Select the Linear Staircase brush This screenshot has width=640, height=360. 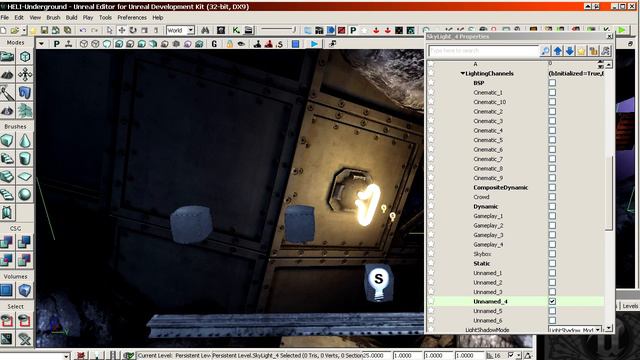coord(7,177)
